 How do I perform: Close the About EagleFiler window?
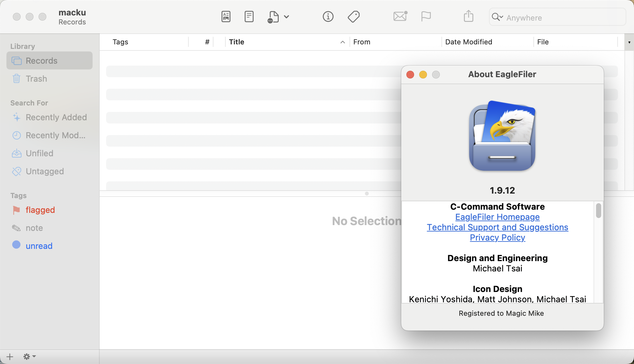(x=410, y=75)
